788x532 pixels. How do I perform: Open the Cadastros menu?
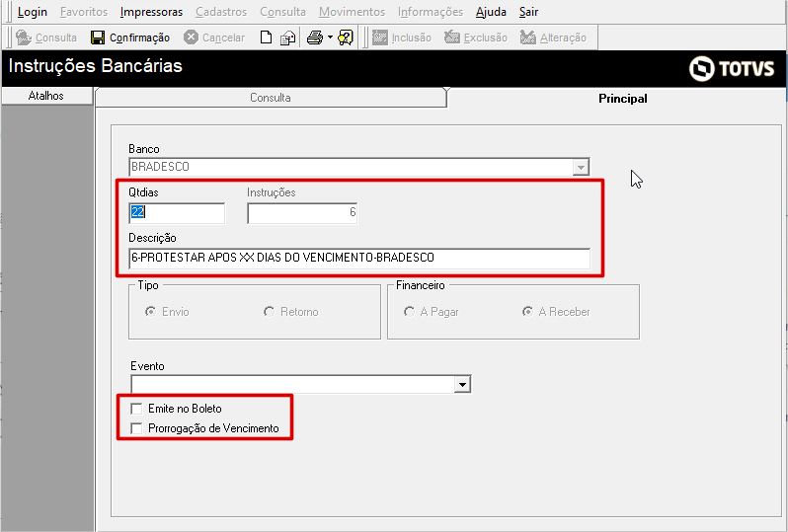pos(221,12)
